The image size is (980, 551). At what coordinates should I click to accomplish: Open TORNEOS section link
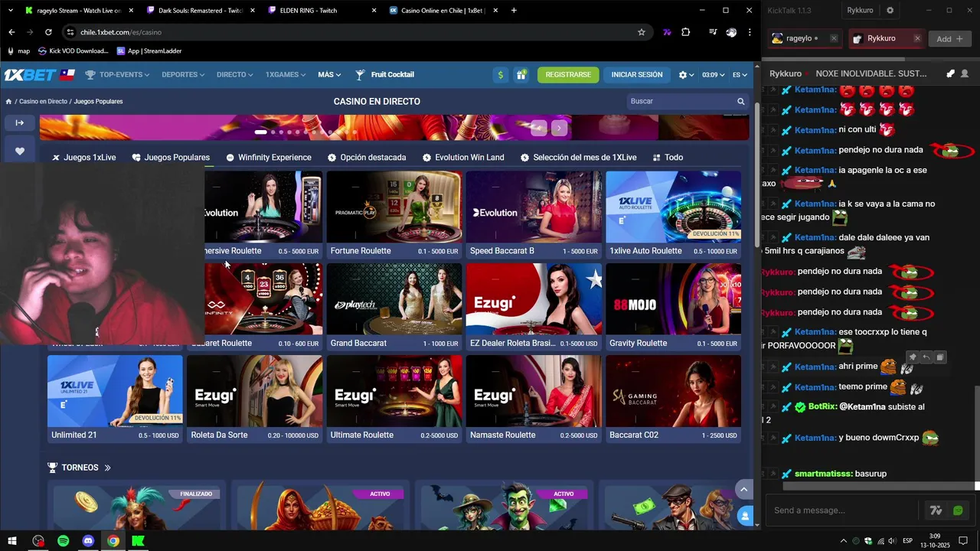point(80,468)
